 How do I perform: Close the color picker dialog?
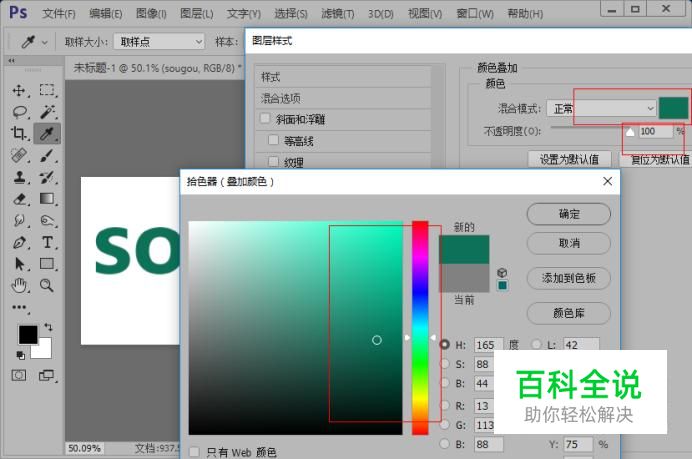(x=607, y=181)
